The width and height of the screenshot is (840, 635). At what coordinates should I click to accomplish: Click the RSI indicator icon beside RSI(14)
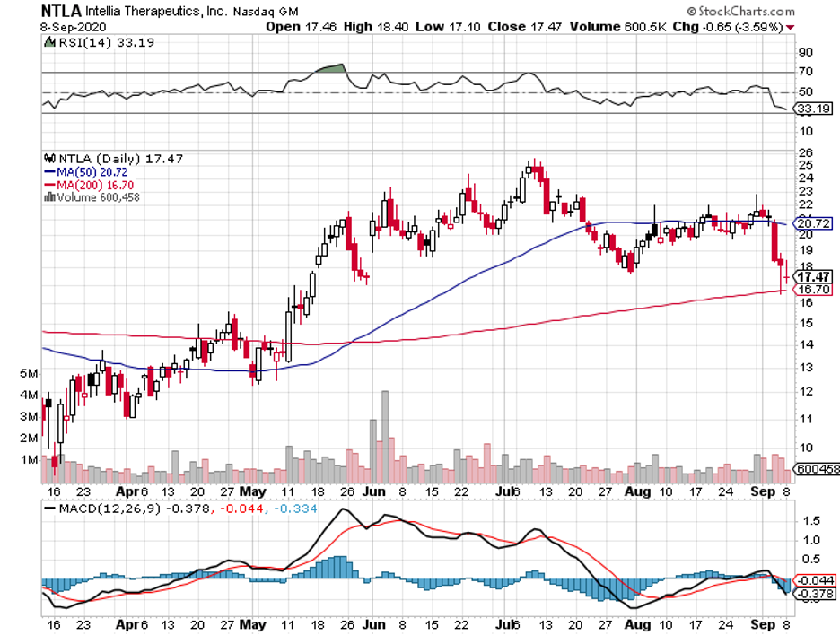click(50, 42)
